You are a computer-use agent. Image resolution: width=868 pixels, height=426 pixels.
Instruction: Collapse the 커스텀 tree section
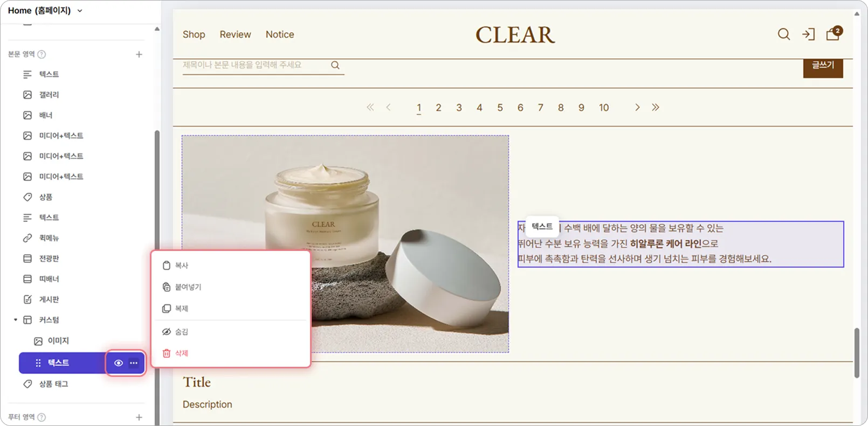[x=16, y=320]
